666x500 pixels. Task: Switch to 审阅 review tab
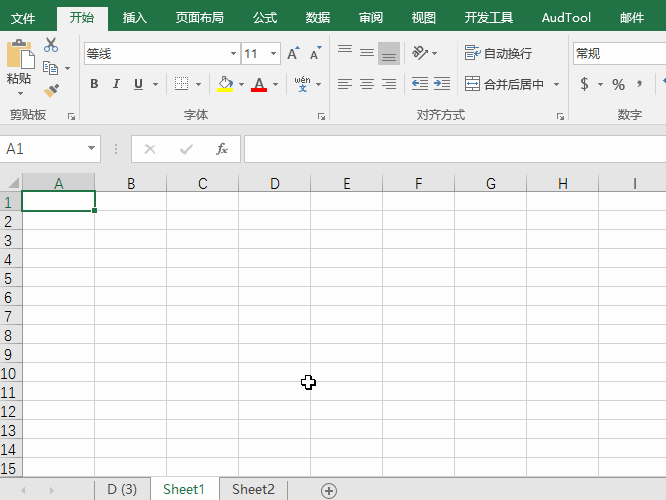(x=371, y=18)
